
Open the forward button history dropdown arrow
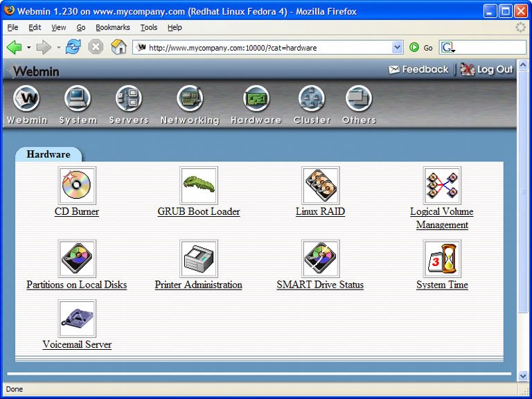pos(58,48)
